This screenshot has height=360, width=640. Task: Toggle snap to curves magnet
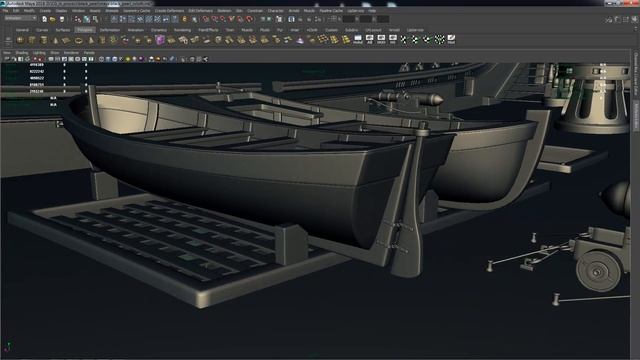[x=214, y=19]
